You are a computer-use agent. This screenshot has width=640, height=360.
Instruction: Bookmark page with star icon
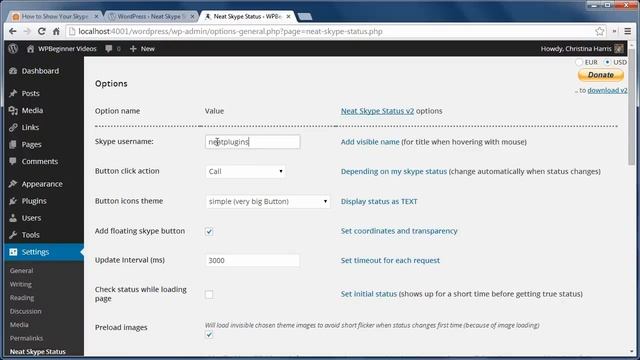[x=600, y=31]
